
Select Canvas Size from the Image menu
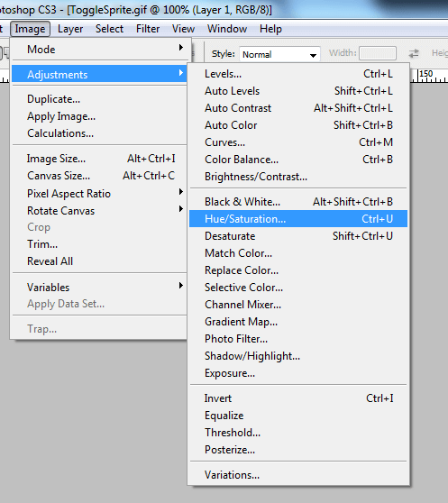pos(99,176)
